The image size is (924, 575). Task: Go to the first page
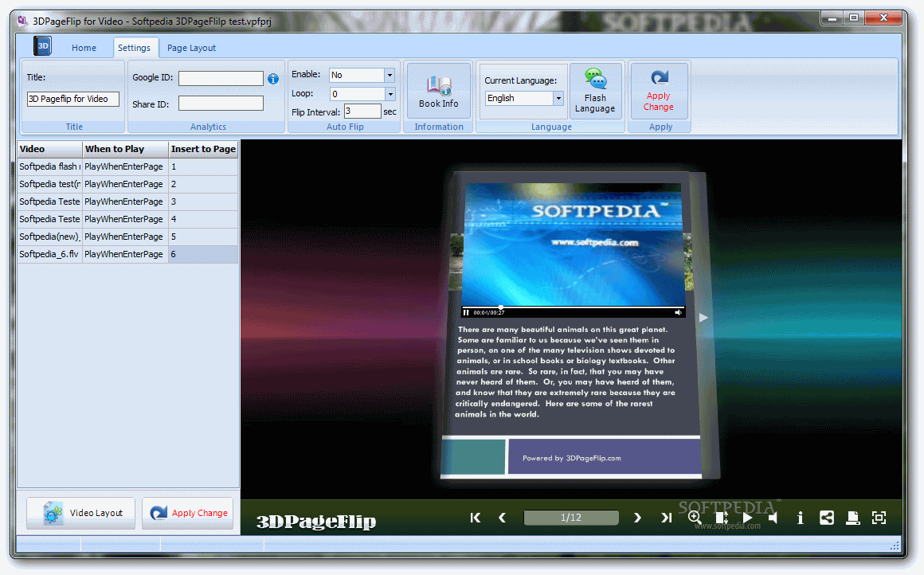tap(476, 518)
